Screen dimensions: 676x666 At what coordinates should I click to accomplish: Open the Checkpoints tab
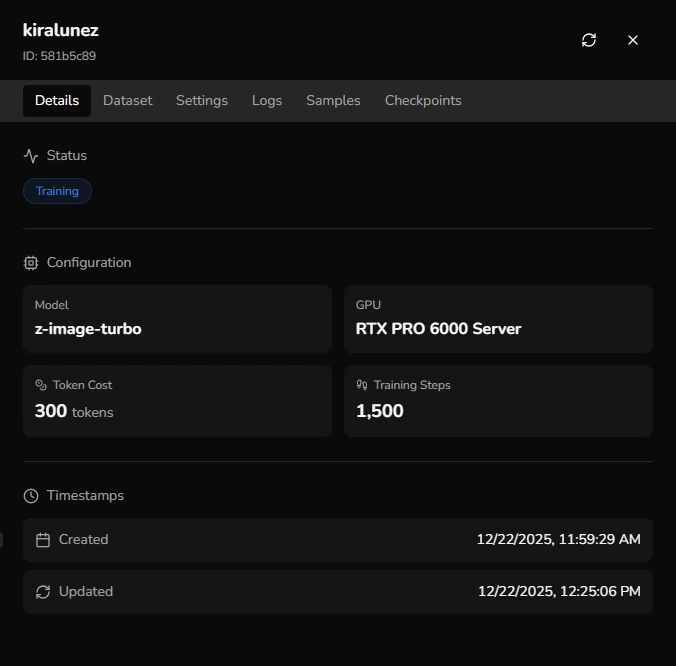click(423, 101)
